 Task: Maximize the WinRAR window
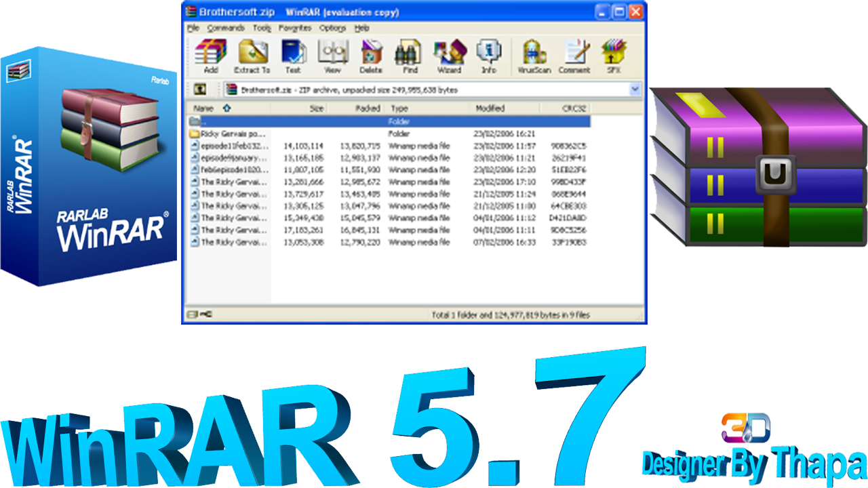(618, 12)
